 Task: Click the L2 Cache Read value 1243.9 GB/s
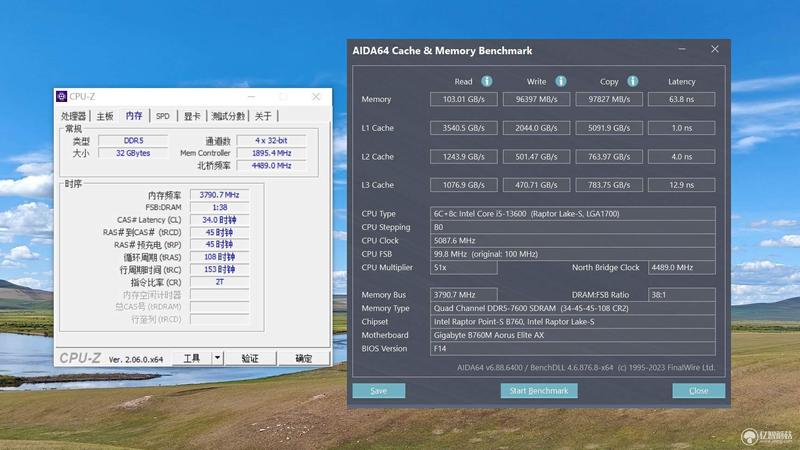coord(464,156)
